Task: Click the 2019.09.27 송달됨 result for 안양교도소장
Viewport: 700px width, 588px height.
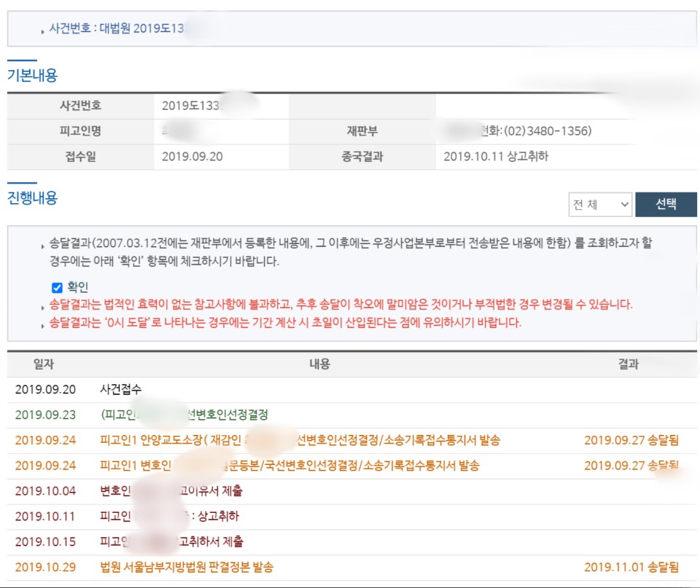Action: point(631,440)
